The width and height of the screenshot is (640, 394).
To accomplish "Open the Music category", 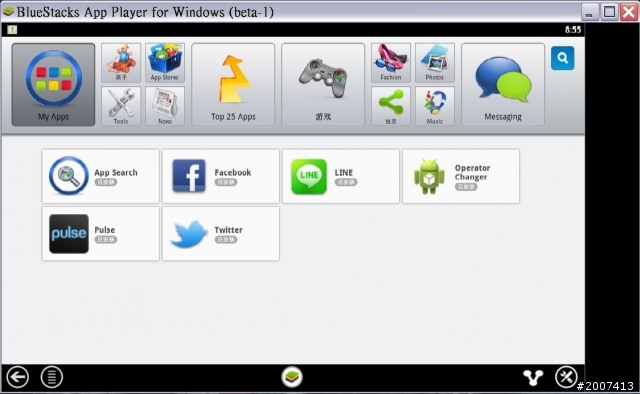I will [x=435, y=106].
